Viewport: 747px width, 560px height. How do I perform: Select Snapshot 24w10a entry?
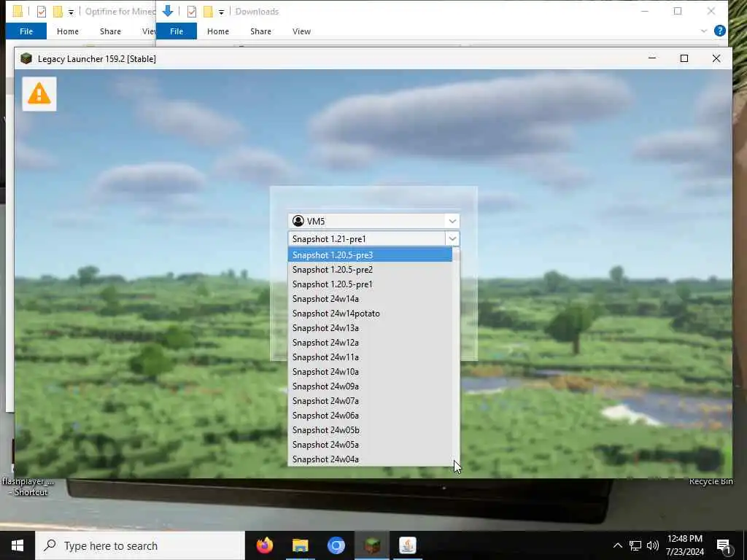pos(370,372)
